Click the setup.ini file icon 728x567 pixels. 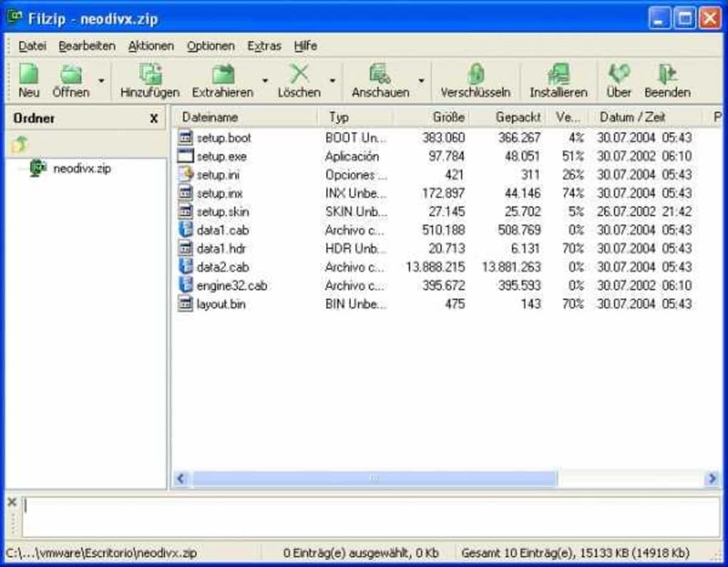[186, 175]
